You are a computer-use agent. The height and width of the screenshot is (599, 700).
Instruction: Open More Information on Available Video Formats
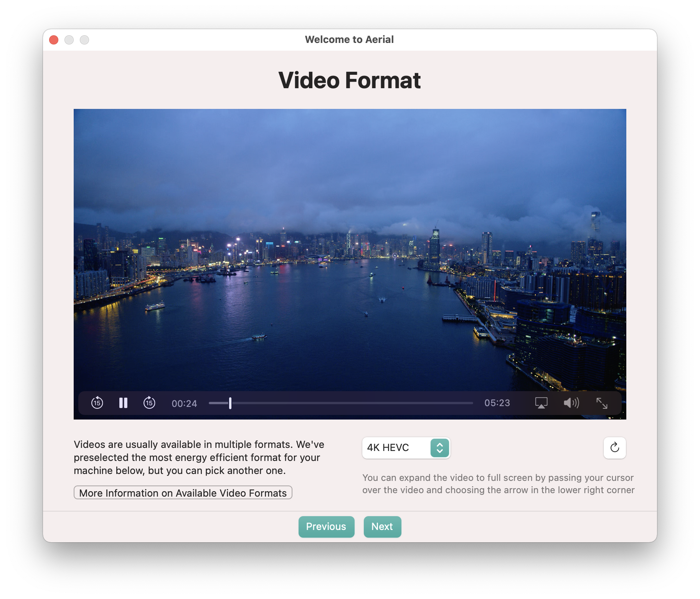pyautogui.click(x=183, y=493)
